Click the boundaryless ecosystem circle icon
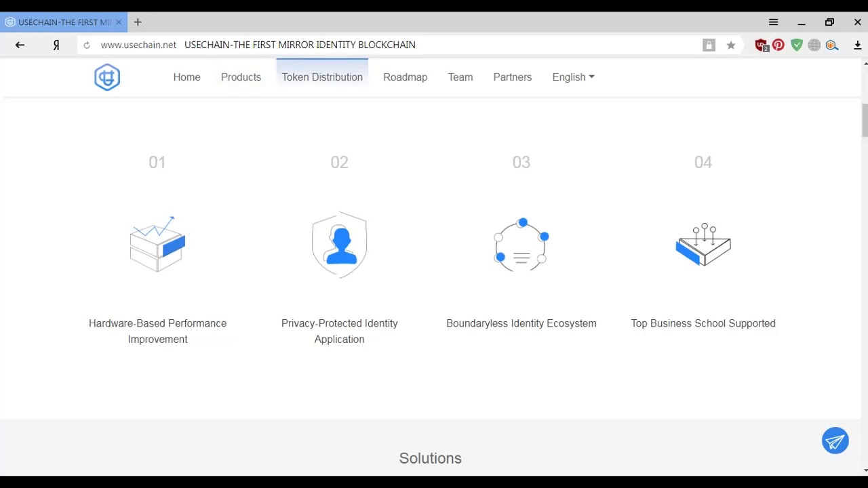 521,245
